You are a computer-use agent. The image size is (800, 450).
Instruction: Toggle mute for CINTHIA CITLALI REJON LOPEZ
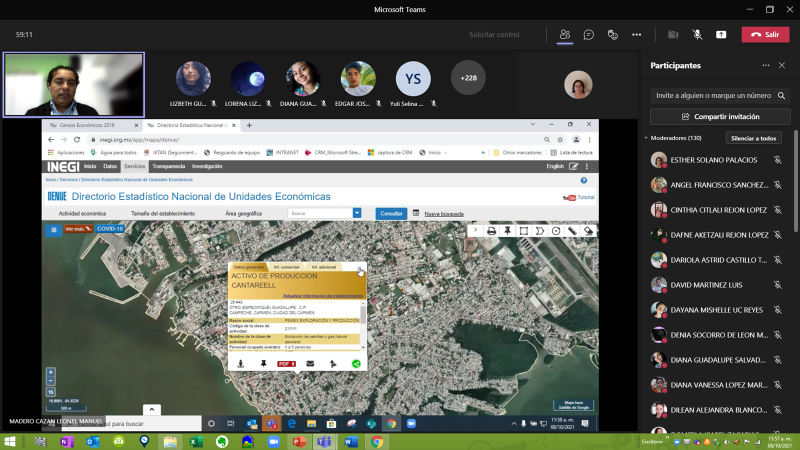click(778, 210)
